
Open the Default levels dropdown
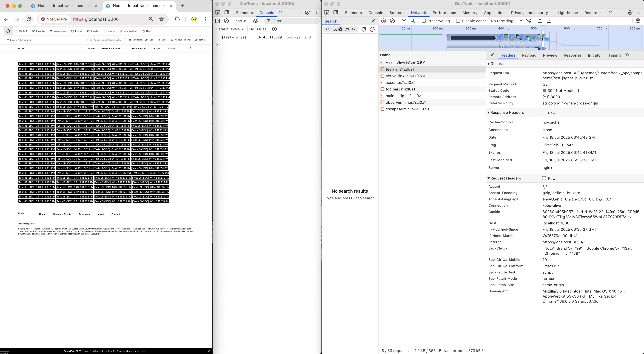(x=230, y=29)
